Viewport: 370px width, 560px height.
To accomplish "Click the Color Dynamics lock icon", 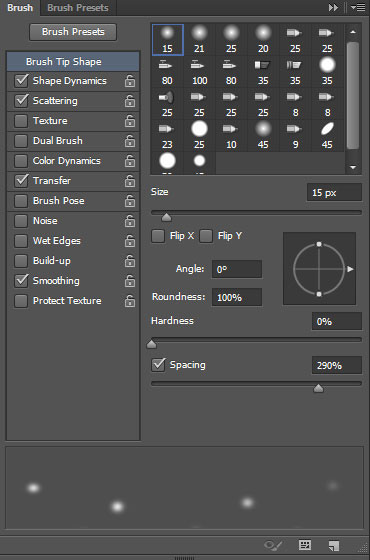I will pos(130,161).
